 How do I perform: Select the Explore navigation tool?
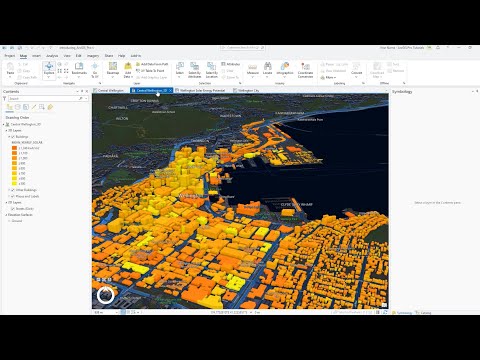tap(49, 70)
